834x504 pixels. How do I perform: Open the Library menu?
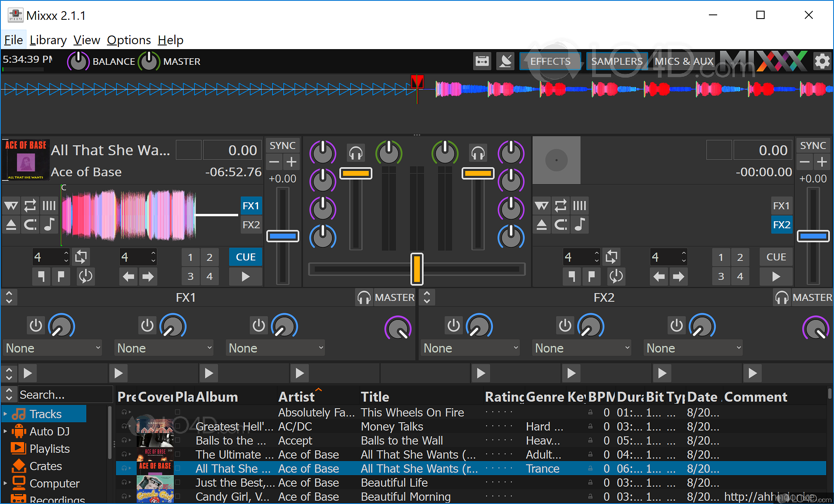click(48, 40)
